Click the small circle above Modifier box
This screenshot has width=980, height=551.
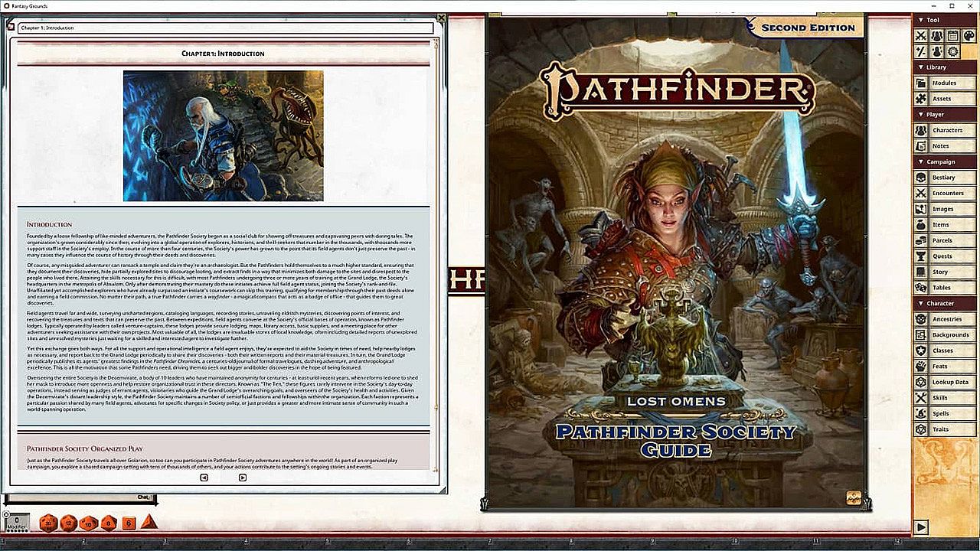coord(6,514)
